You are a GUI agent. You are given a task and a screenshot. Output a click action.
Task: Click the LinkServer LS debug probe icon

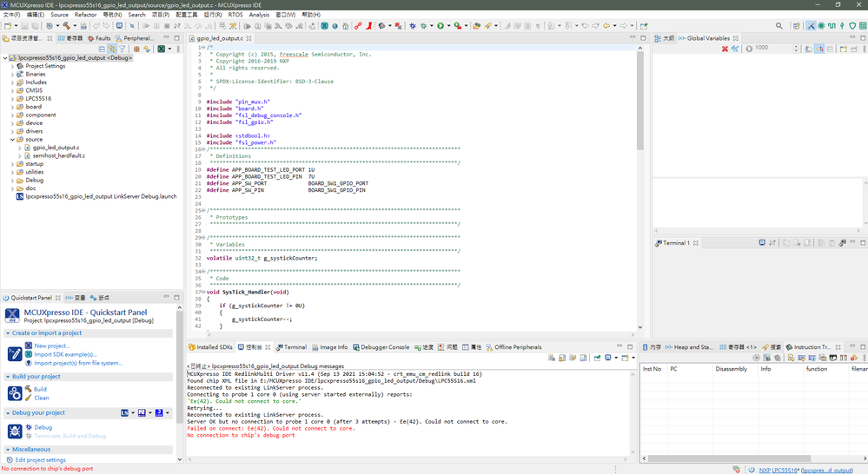click(126, 413)
